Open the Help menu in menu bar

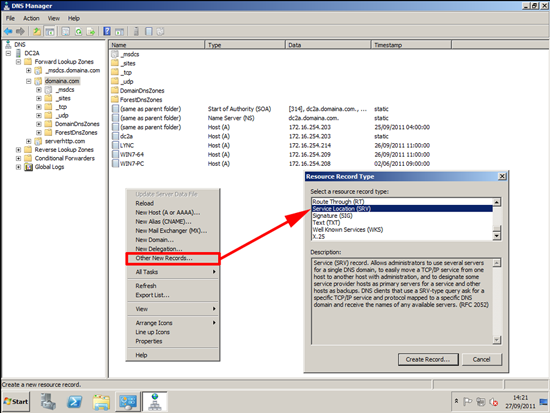(x=74, y=18)
